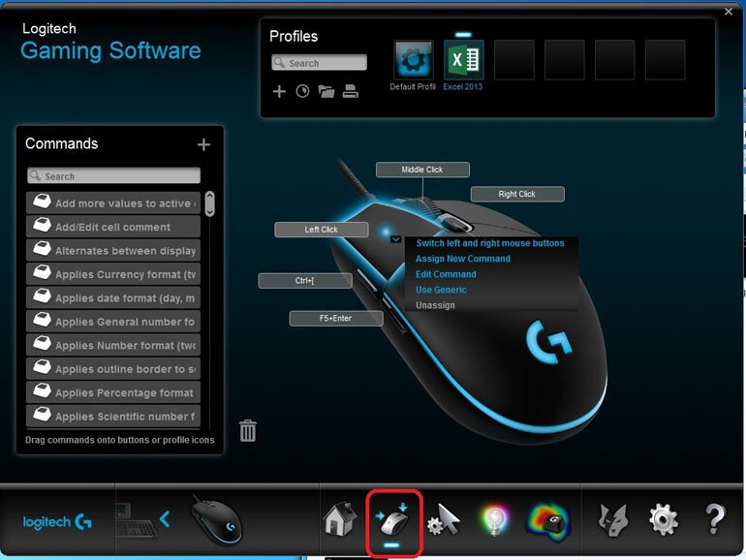Click the first empty profile slot
Screen dimensions: 746x560
point(514,60)
